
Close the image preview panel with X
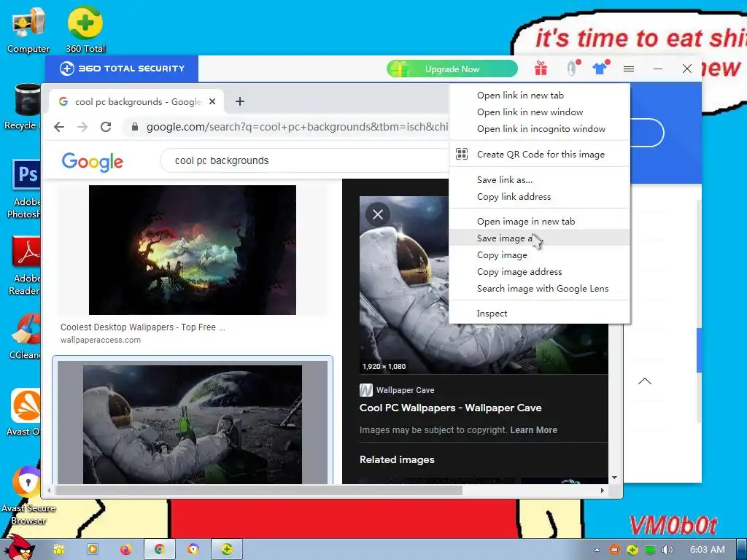click(378, 214)
